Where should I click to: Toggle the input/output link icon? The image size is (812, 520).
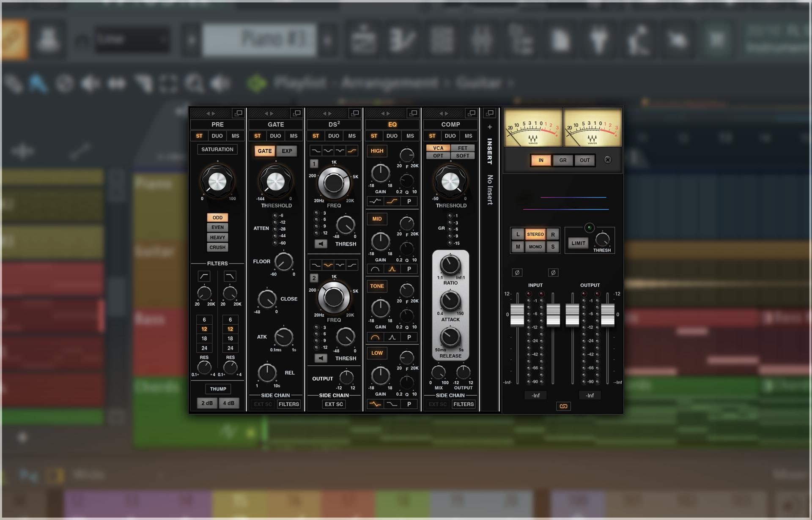563,406
